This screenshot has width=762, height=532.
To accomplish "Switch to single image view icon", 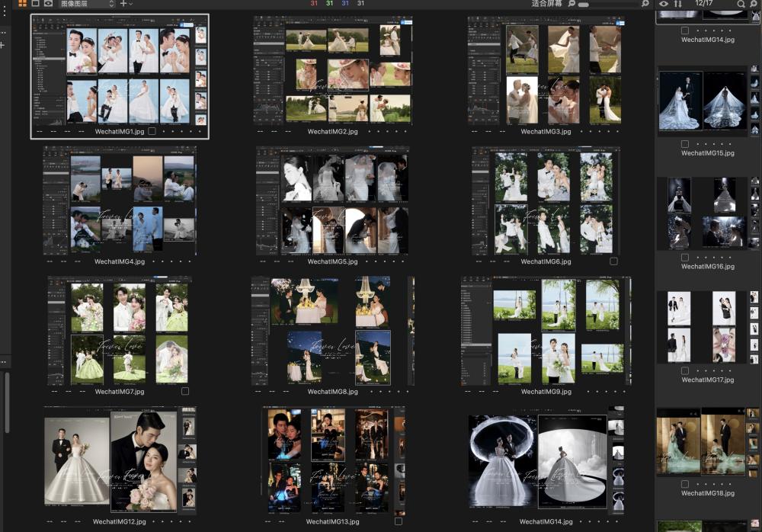I will click(35, 4).
